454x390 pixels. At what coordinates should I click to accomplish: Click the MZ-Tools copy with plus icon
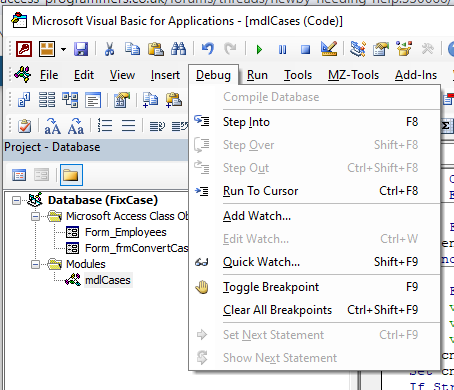[150, 100]
